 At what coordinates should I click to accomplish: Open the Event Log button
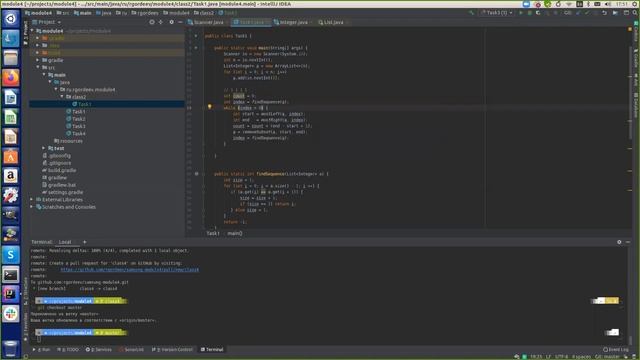(616, 349)
